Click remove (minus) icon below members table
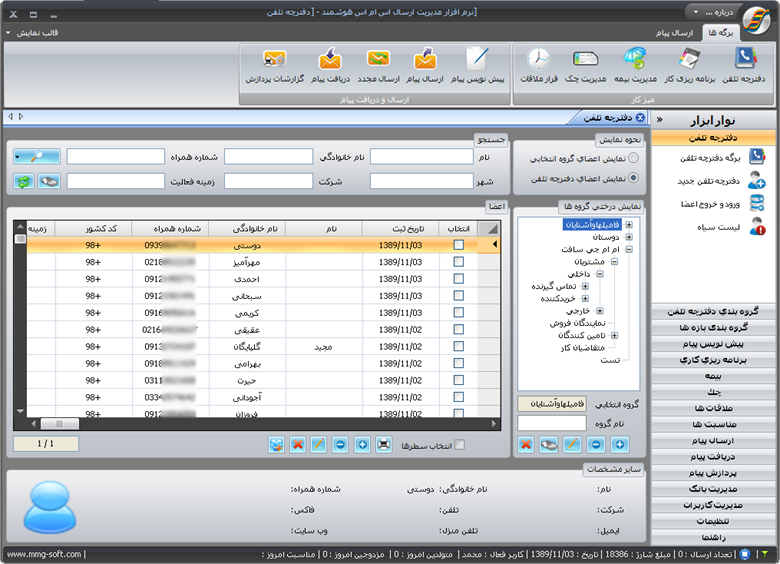This screenshot has width=780, height=564. 340,445
